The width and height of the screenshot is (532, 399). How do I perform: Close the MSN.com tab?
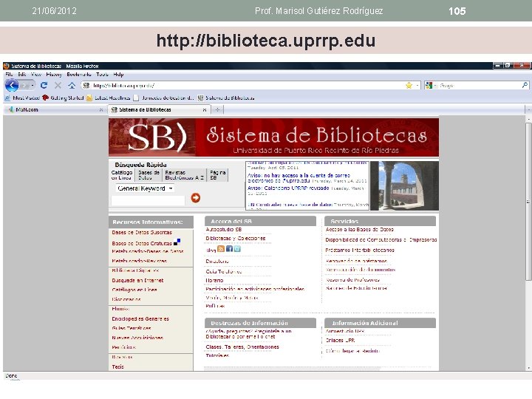coord(100,110)
